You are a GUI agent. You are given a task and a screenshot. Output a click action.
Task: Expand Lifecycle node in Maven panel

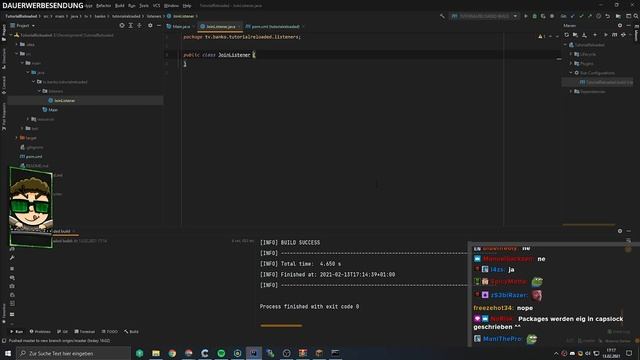point(571,54)
